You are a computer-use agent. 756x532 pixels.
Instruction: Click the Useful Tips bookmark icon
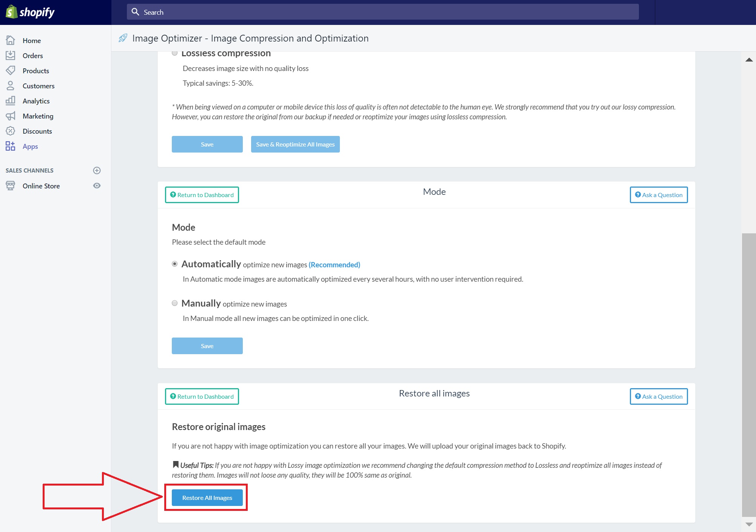coord(176,464)
